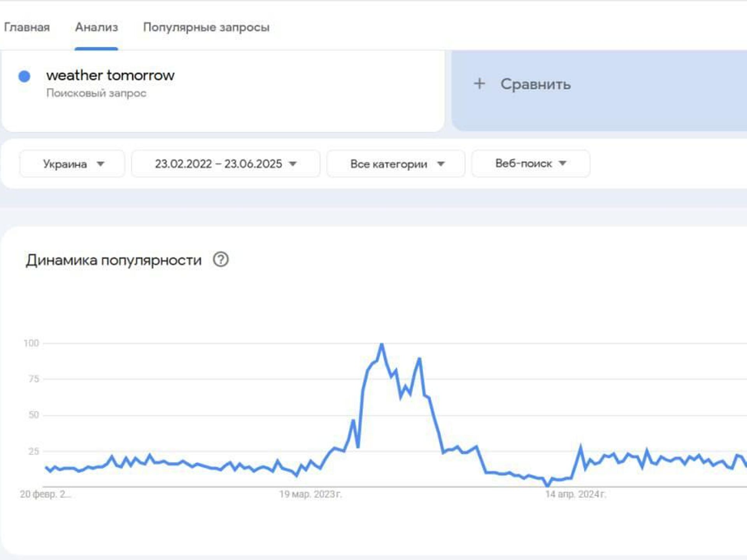Click the arrow icon in Все категории
This screenshot has height=560, width=747.
click(440, 164)
